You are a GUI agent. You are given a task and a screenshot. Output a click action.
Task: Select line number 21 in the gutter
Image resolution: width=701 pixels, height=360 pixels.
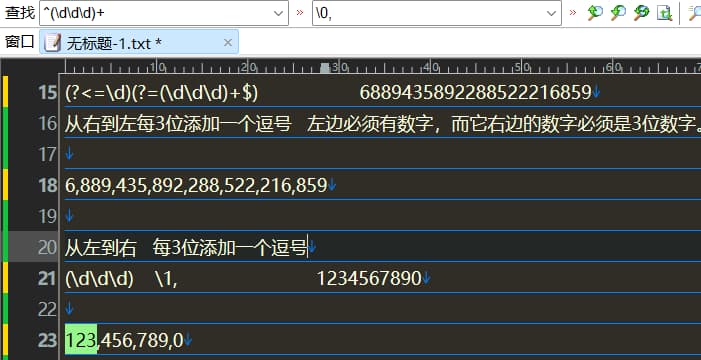(48, 278)
